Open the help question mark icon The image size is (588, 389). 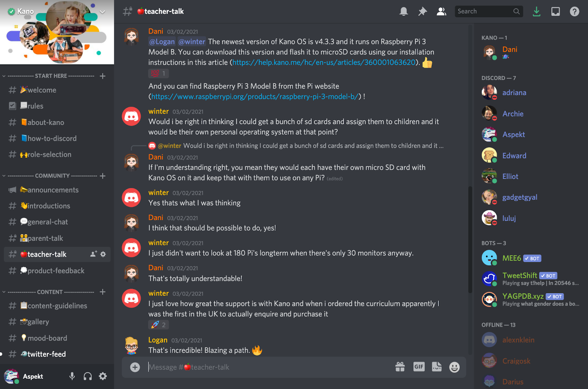click(x=574, y=11)
